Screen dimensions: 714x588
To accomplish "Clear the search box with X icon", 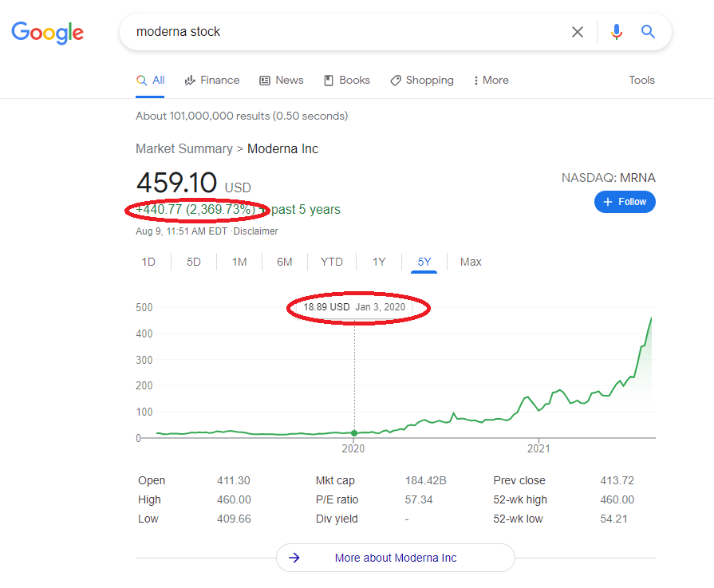I will coord(578,32).
